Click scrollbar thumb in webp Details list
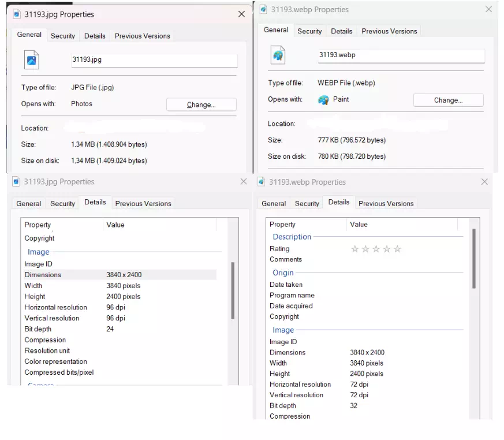The image size is (504, 440). click(x=474, y=258)
